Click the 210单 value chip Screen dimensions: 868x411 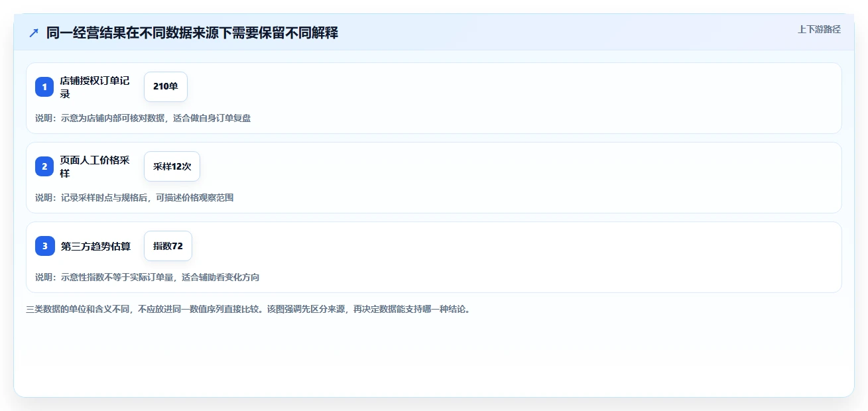(166, 87)
